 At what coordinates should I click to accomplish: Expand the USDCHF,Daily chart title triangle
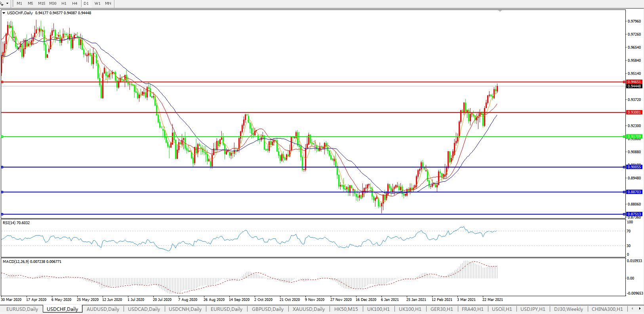[x=4, y=13]
